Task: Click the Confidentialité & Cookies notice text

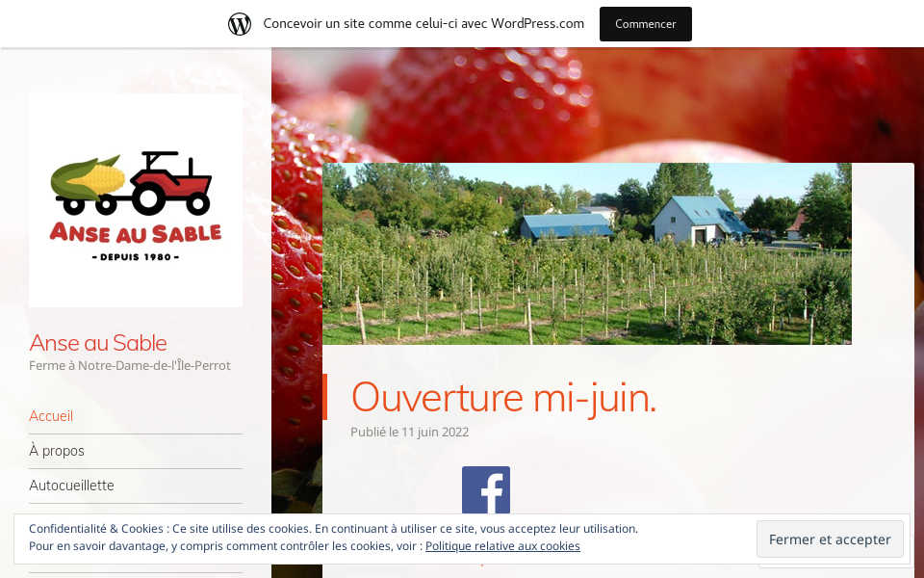Action: pyautogui.click(x=334, y=529)
